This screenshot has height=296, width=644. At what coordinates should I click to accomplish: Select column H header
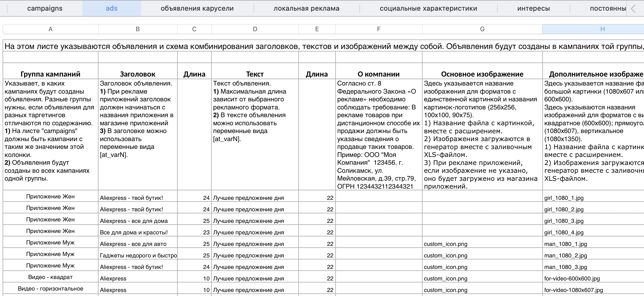[593, 29]
